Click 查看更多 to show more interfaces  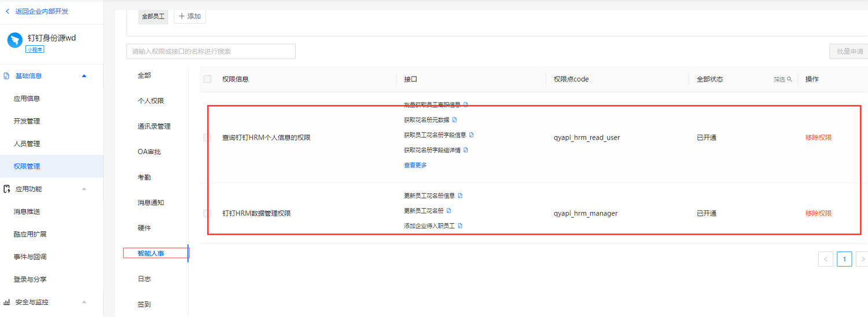pyautogui.click(x=415, y=165)
